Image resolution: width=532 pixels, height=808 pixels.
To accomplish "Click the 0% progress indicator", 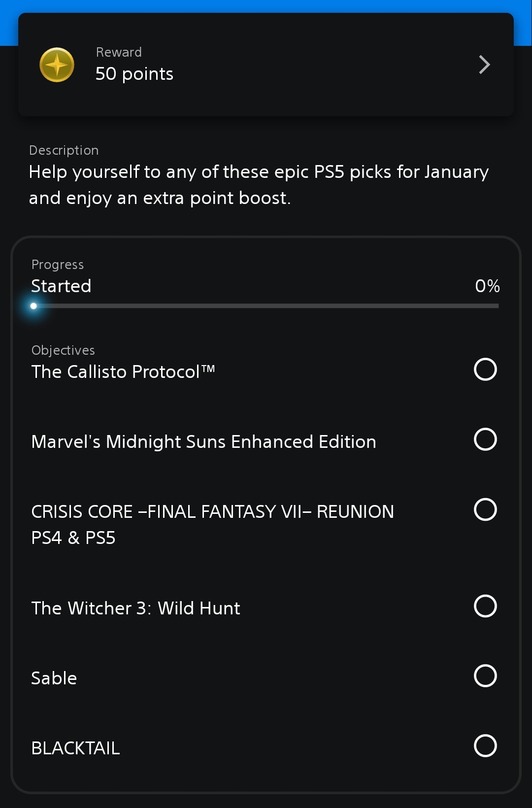I will 487,286.
